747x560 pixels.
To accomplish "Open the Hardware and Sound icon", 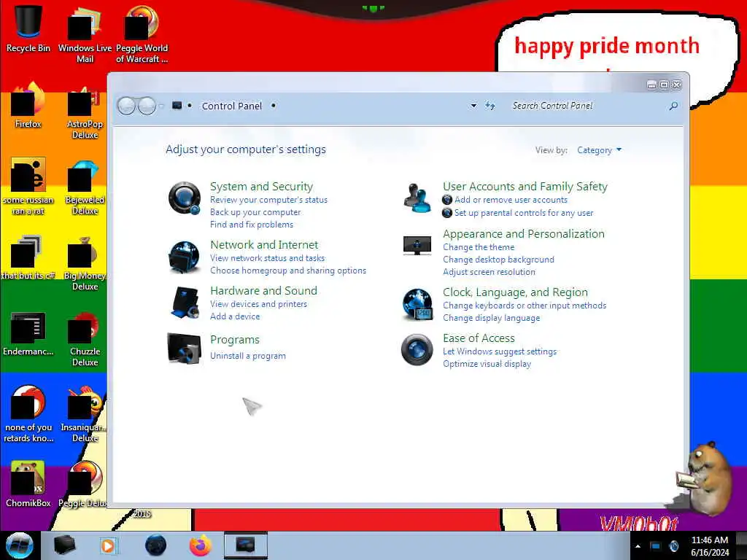I will coord(185,303).
